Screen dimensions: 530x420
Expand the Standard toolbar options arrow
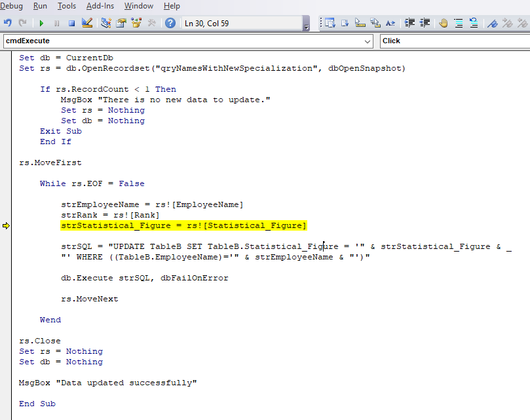click(x=306, y=24)
